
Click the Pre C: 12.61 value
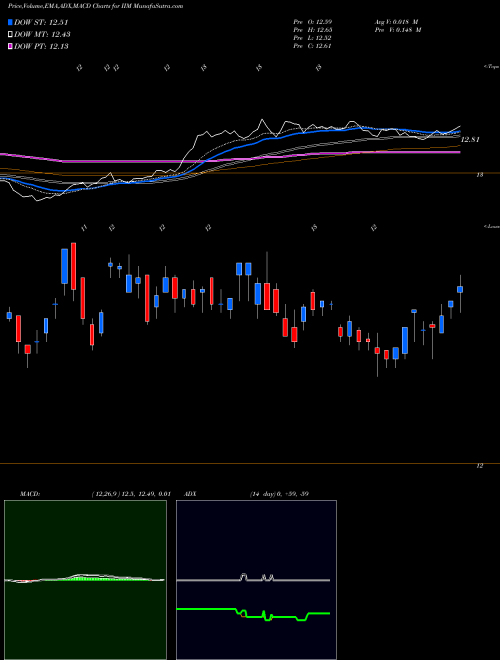[313, 46]
